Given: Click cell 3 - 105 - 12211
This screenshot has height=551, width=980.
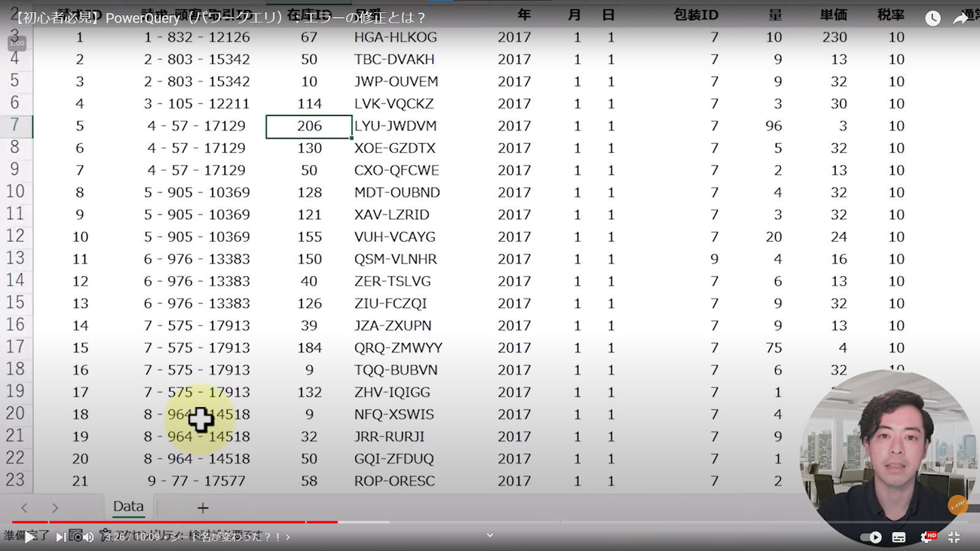Looking at the screenshot, I should [197, 104].
